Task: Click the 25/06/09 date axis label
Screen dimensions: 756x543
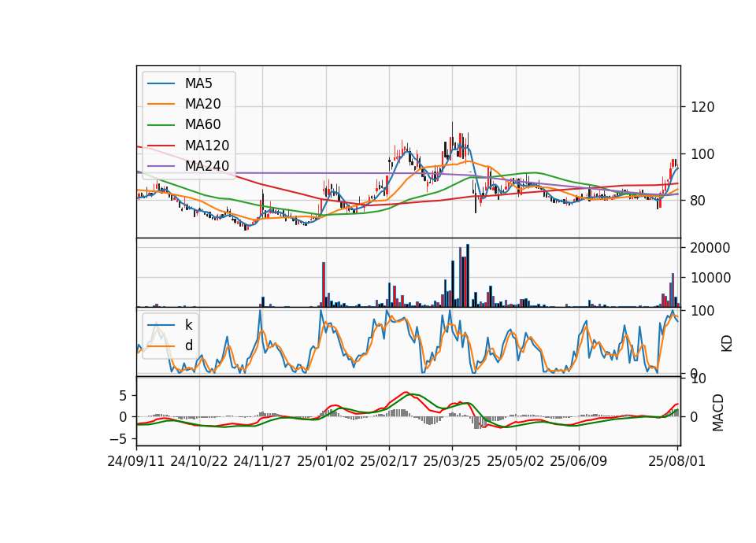Action: coord(579,461)
